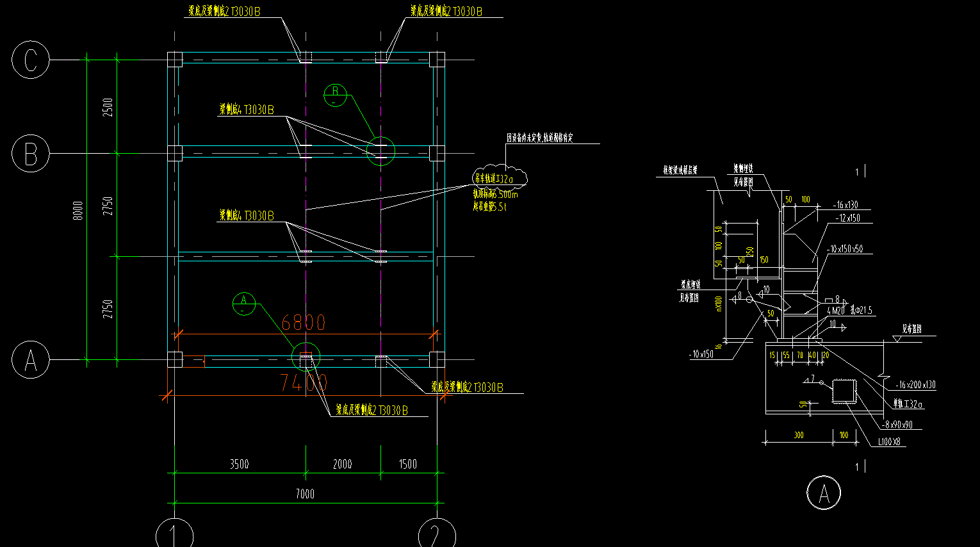Click the 250 vertical dimension in detail
Screen dimensions: 980x547
click(x=749, y=252)
